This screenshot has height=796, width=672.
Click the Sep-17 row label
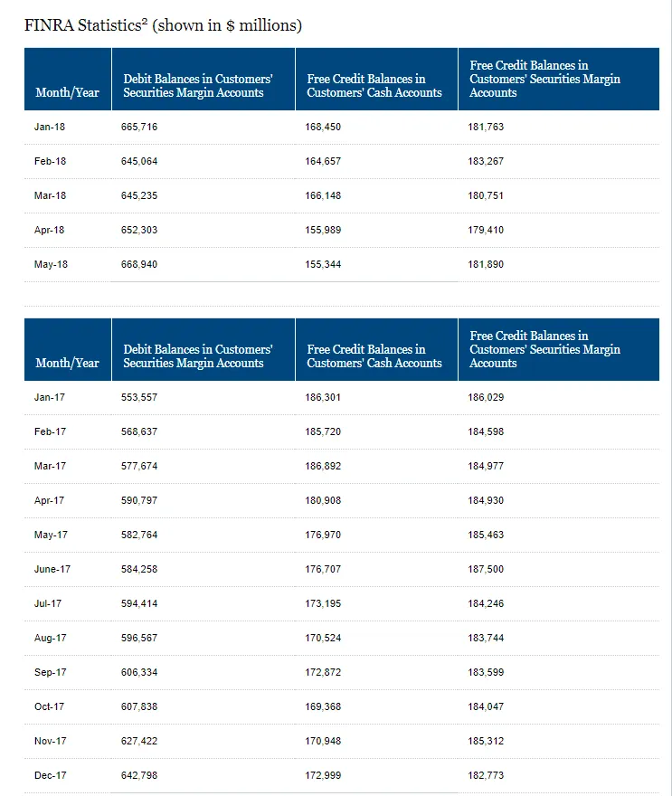coord(50,672)
